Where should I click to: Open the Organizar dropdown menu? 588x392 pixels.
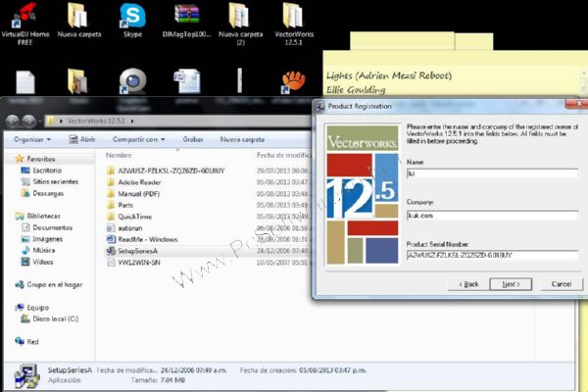pyautogui.click(x=32, y=139)
